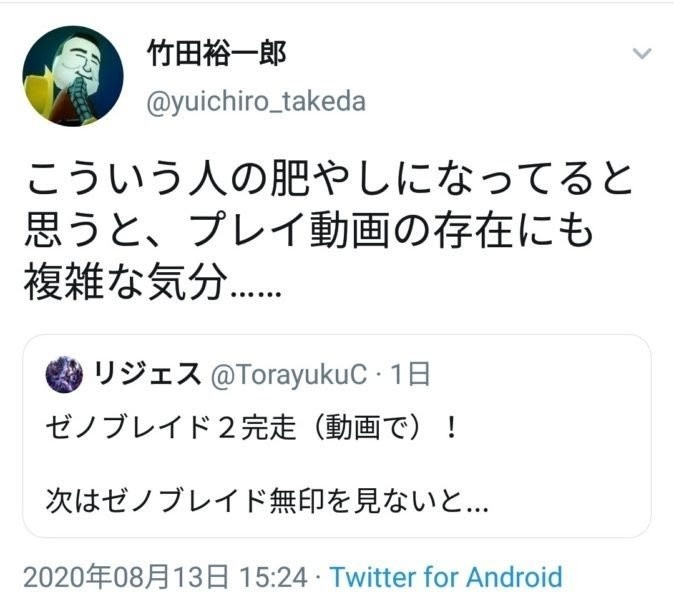Open the Twitter for Android source link
Image resolution: width=674 pixels, height=600 pixels.
[x=446, y=576]
